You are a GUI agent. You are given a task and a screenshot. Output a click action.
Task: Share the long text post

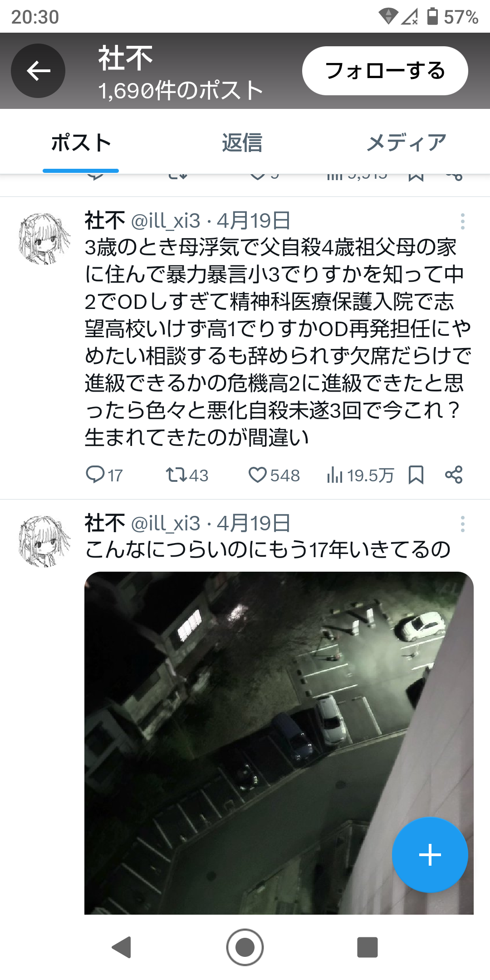point(454,475)
